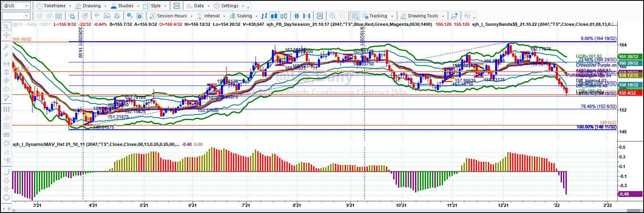Click the small wave-line study icon
Screen dimensions: 644x213
click(97, 16)
